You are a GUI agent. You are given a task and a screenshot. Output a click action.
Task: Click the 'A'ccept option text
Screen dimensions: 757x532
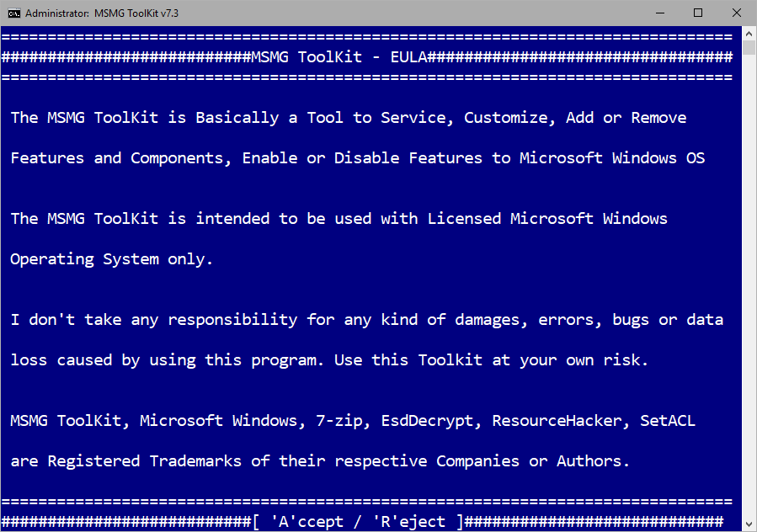307,522
